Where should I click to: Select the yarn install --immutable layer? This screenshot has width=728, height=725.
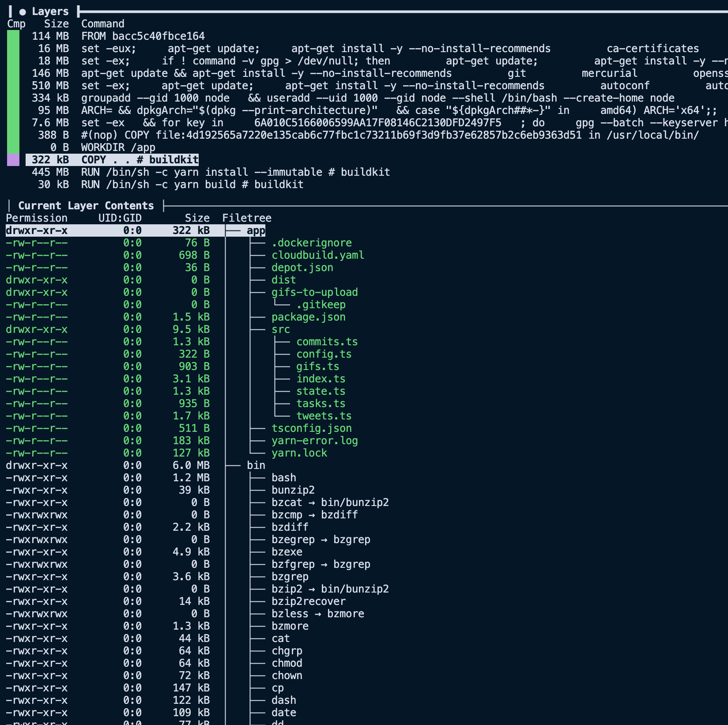pos(235,172)
